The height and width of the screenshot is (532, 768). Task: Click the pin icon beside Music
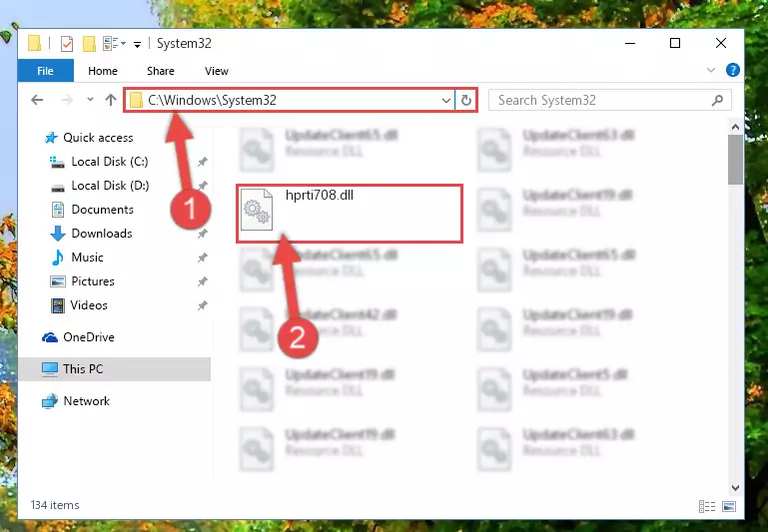(203, 258)
